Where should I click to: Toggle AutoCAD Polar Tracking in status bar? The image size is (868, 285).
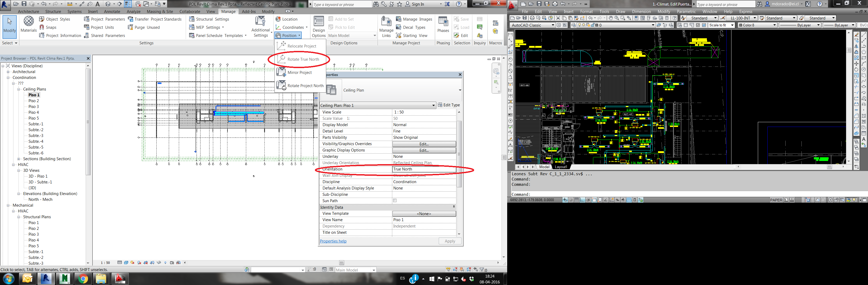point(588,200)
